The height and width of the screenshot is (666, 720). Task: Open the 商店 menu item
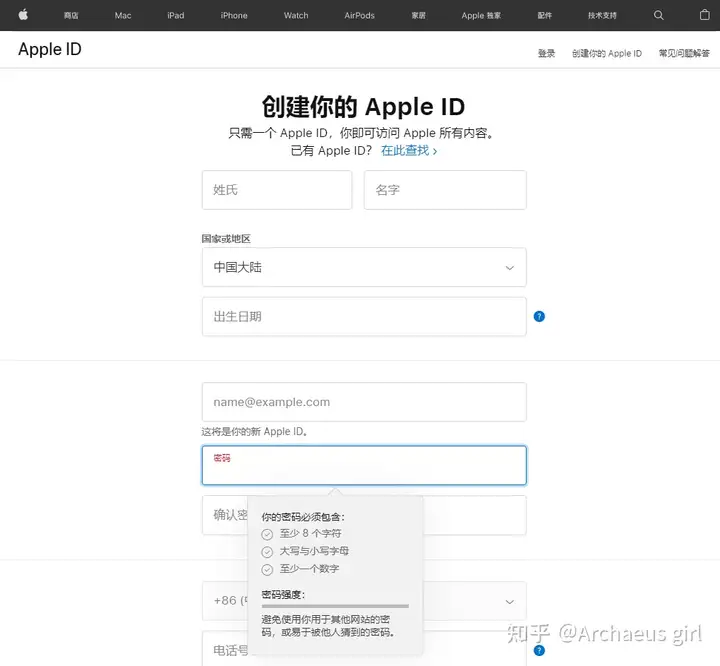(71, 16)
